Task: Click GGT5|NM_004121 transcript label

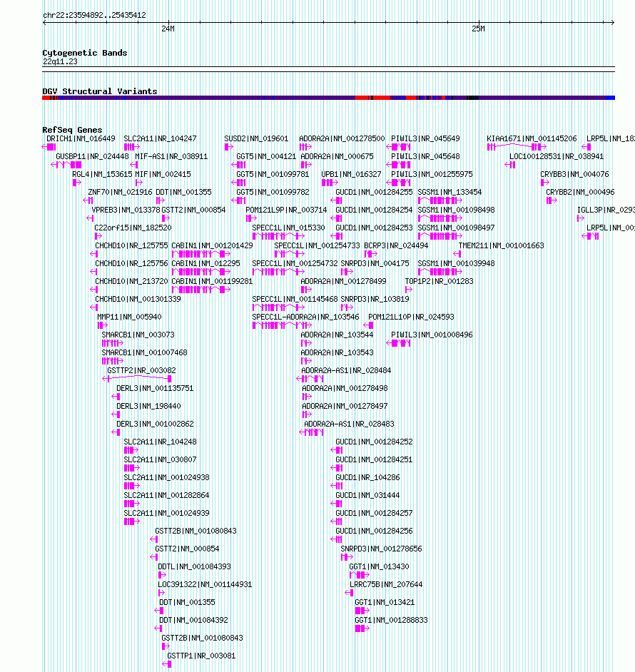Action: 266,156
